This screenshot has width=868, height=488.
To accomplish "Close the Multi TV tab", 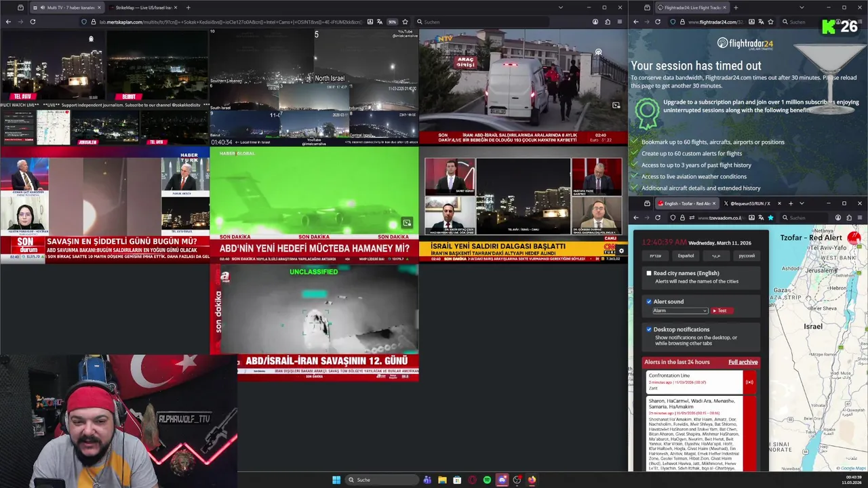I will tap(99, 7).
